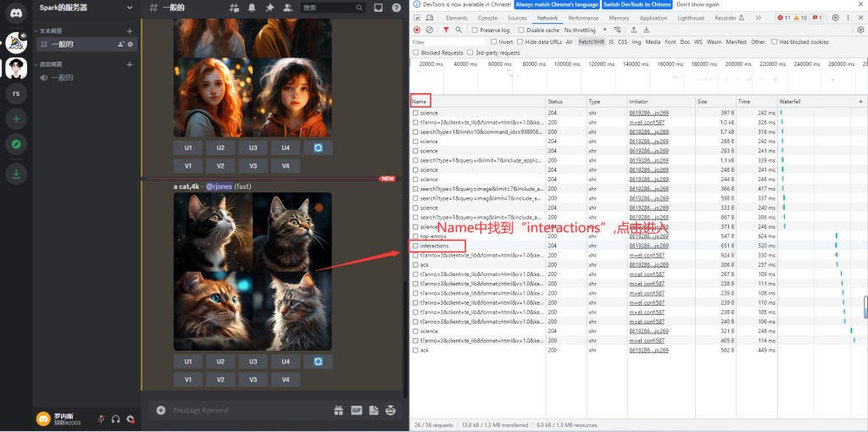Screen dimensions: 868x432
Task: Open the GIF picker in message bar
Action: tap(356, 410)
